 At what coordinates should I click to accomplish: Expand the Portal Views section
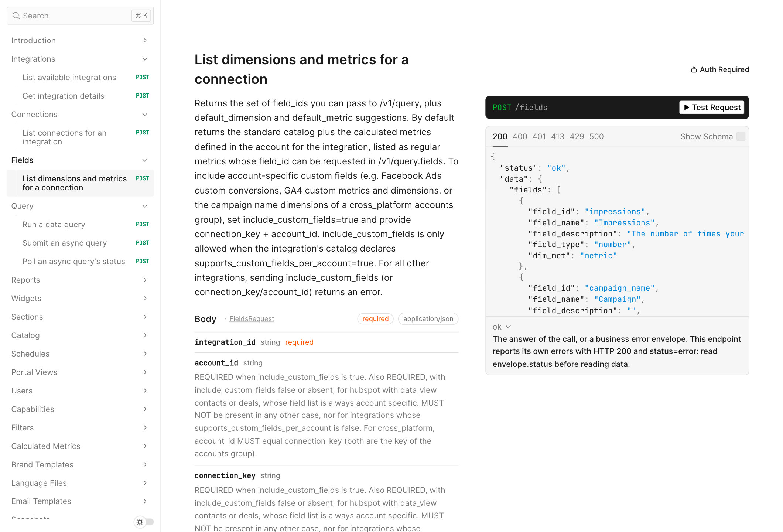(x=80, y=372)
